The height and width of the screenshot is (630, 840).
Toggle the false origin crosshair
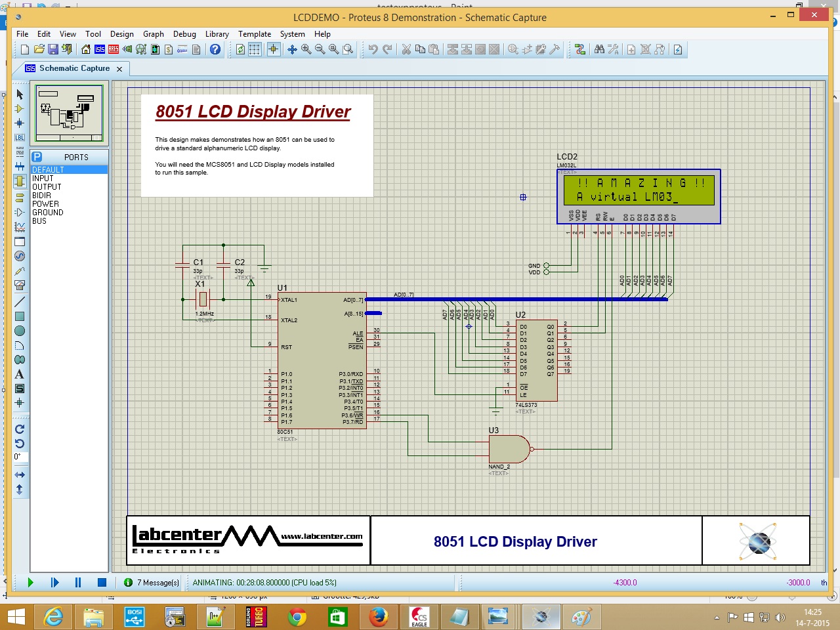pos(274,49)
